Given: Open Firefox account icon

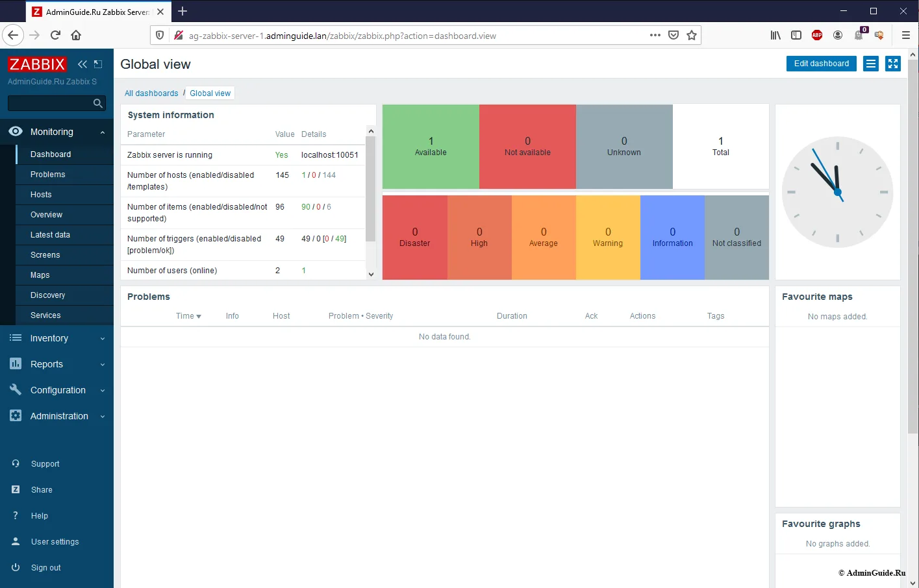Looking at the screenshot, I should (838, 35).
